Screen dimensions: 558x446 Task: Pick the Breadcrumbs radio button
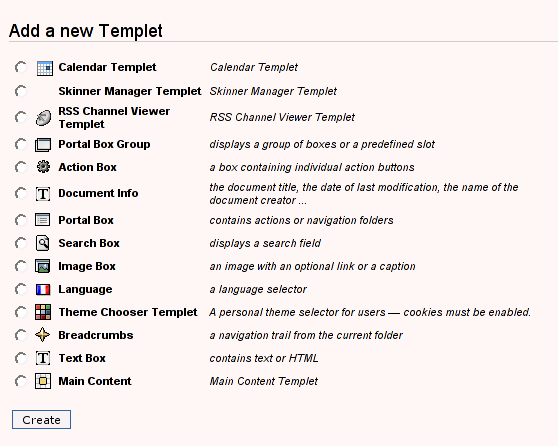[21, 335]
